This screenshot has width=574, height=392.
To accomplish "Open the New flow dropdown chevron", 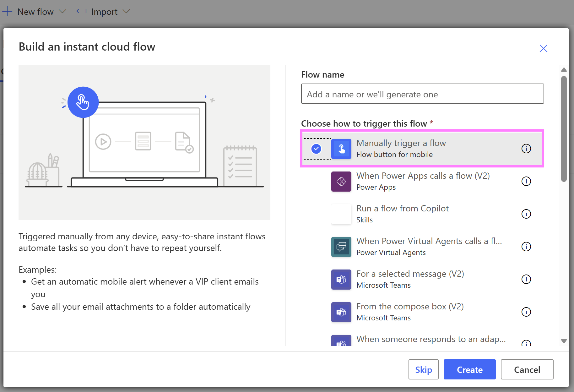I will 63,12.
